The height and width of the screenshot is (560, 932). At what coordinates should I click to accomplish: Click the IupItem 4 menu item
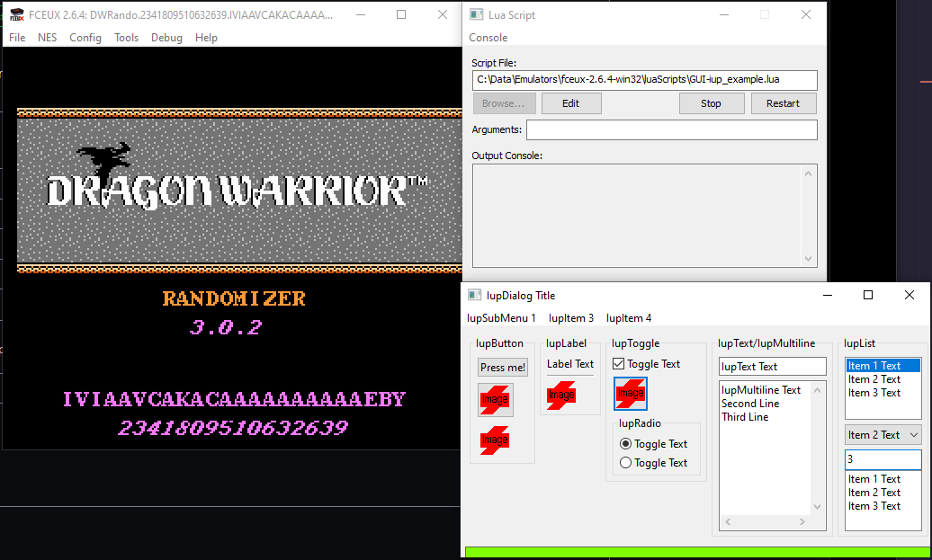pyautogui.click(x=629, y=317)
